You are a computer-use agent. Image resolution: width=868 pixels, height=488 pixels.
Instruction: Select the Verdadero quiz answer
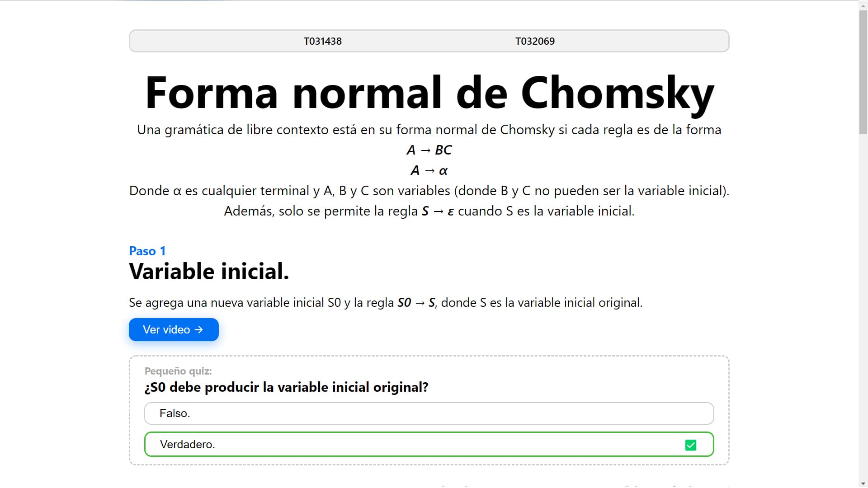(x=429, y=444)
